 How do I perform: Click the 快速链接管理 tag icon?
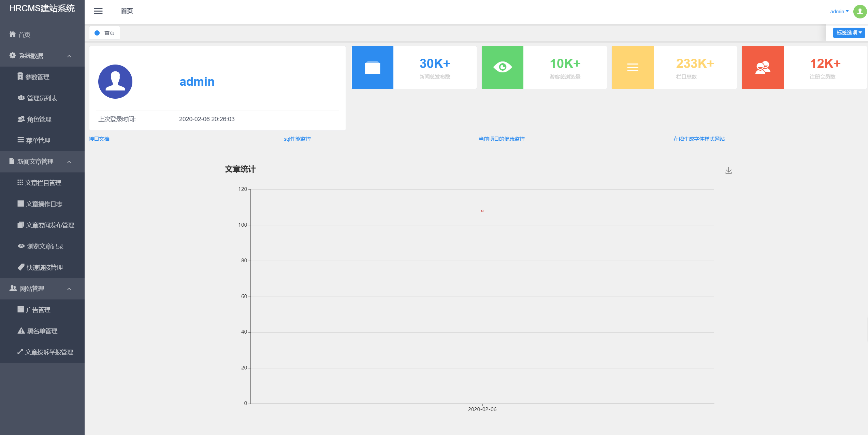click(x=21, y=267)
